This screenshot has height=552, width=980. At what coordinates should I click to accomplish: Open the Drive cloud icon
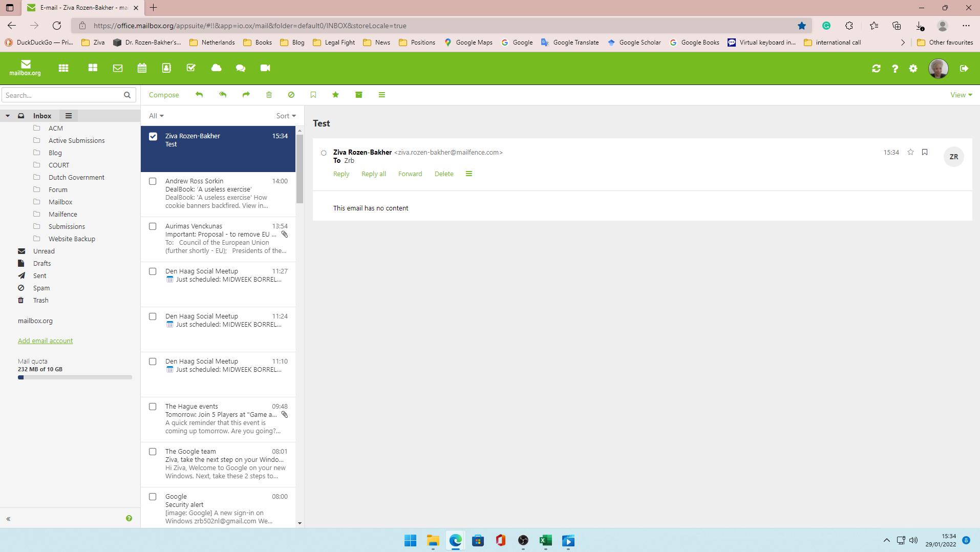[216, 68]
